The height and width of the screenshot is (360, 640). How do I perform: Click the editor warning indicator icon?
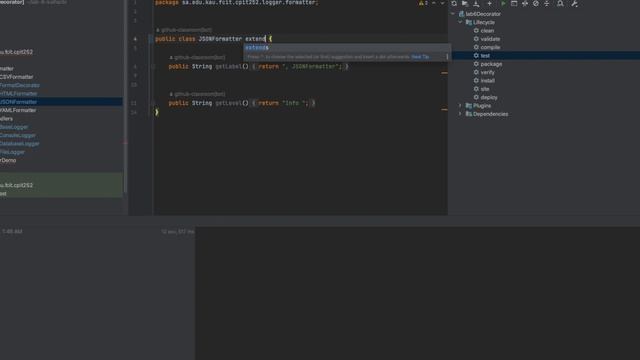(423, 3)
